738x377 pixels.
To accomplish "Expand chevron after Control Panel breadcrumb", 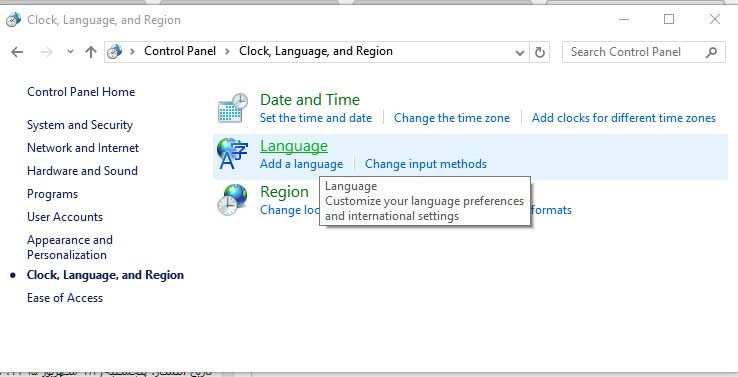I will click(x=227, y=51).
